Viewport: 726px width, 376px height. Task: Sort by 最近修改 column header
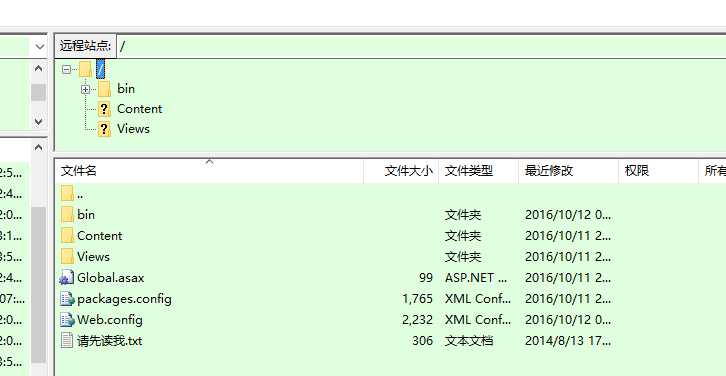click(569, 171)
